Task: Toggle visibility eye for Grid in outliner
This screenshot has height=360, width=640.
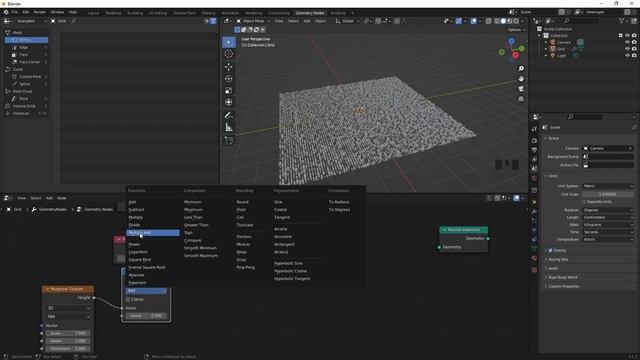Action: point(627,49)
